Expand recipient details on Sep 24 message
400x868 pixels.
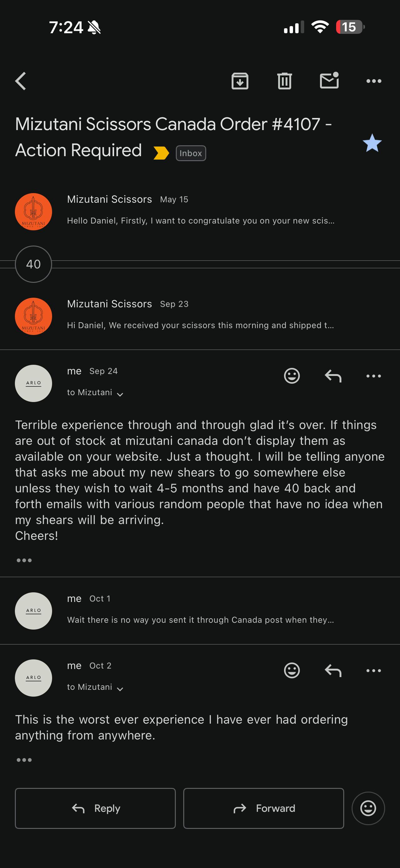(x=119, y=394)
